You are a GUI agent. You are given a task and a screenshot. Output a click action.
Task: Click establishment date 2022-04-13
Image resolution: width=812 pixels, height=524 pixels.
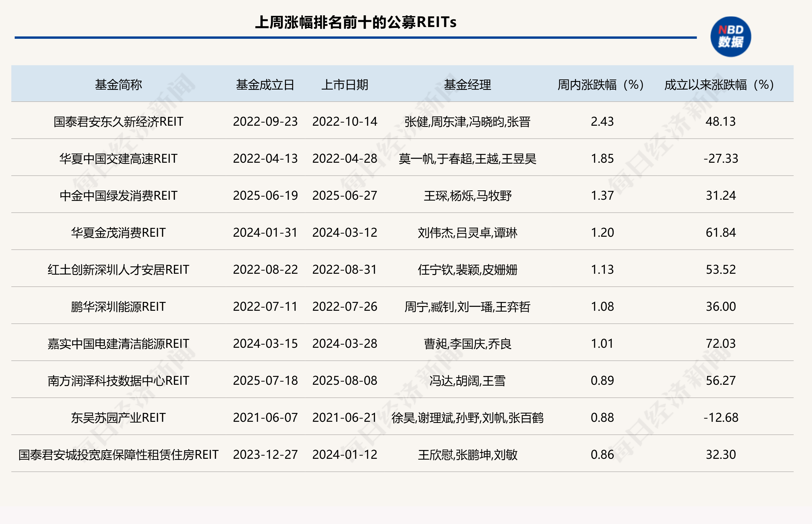point(265,159)
